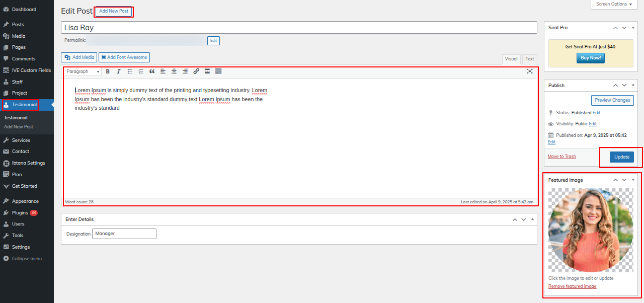644x303 pixels.
Task: Enable distraction-free writing mode
Action: 530,71
